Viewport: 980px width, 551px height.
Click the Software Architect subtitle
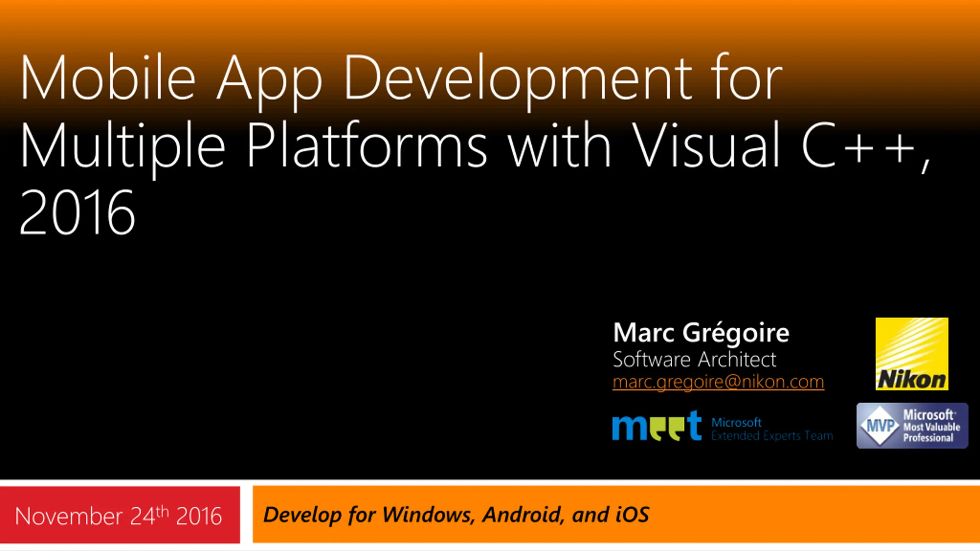coord(694,359)
